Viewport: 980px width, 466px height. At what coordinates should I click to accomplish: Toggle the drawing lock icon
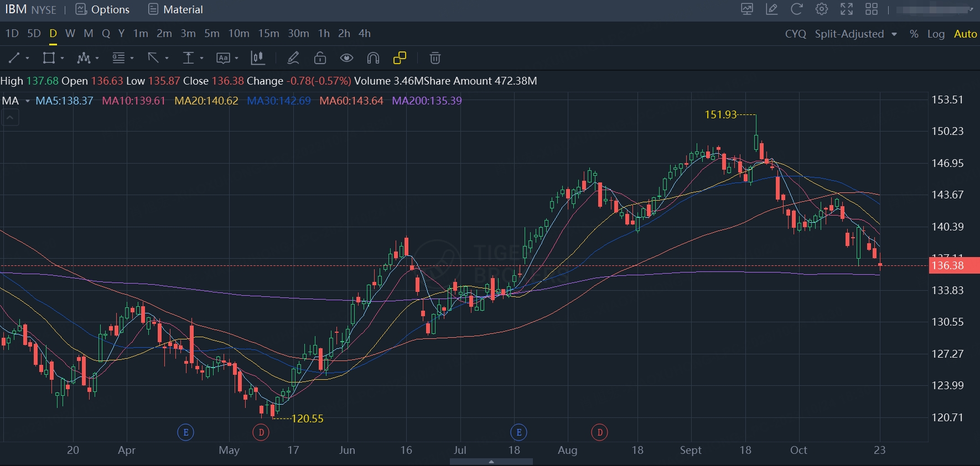pos(320,58)
